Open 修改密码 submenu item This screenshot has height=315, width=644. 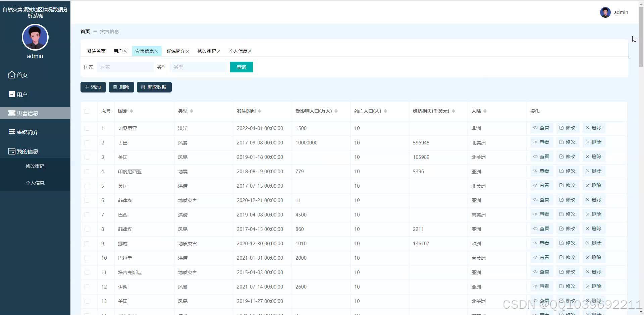pos(35,166)
